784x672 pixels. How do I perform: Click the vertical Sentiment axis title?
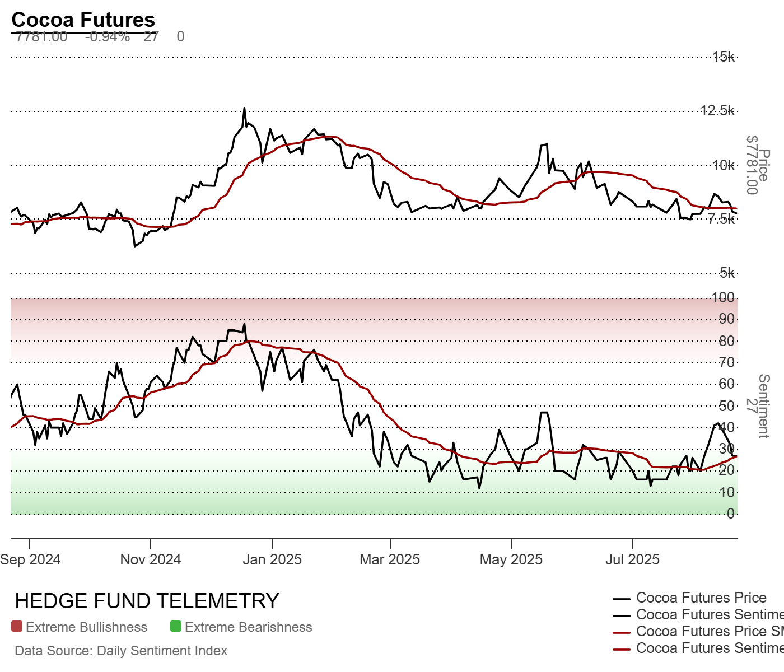tap(763, 406)
